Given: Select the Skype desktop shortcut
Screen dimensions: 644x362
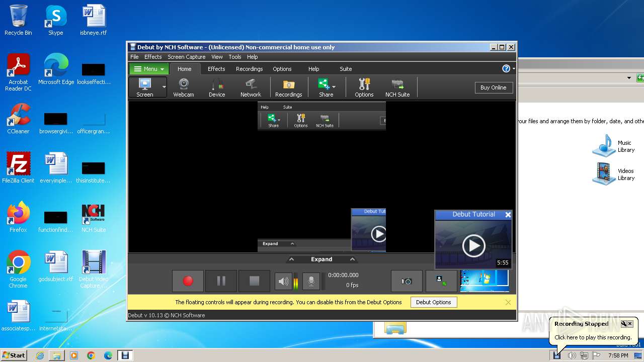Looking at the screenshot, I should (x=55, y=20).
